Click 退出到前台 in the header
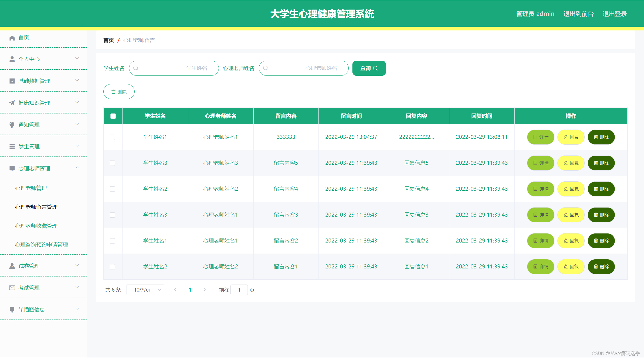 coord(578,14)
